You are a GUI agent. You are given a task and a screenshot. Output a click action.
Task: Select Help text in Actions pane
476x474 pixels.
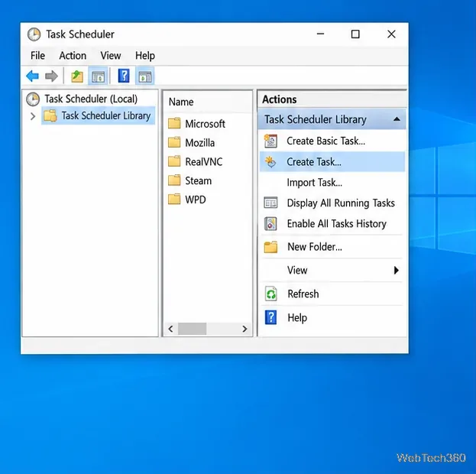[x=297, y=318]
